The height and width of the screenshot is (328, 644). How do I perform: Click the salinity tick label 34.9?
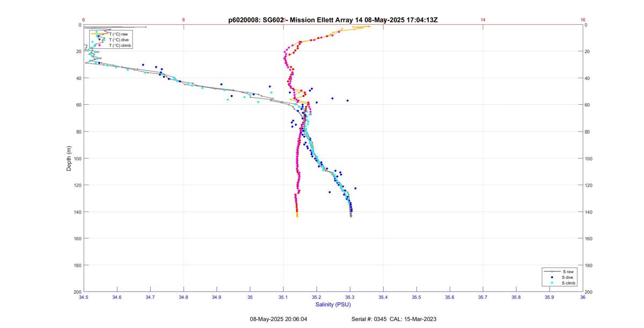[216, 297]
